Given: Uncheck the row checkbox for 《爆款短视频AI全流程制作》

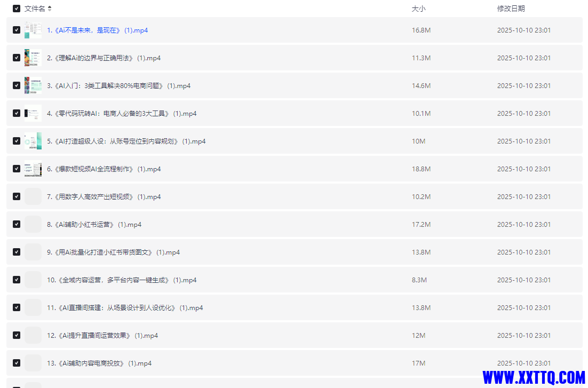Looking at the screenshot, I should tap(16, 169).
